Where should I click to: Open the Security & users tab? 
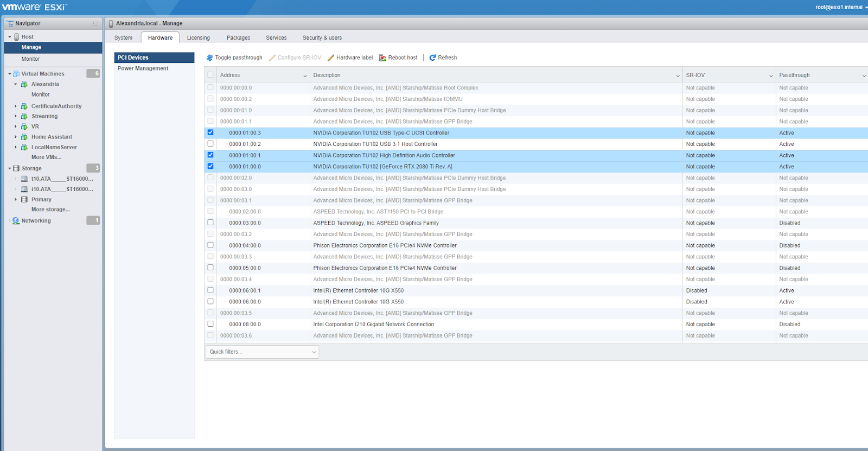pyautogui.click(x=322, y=38)
